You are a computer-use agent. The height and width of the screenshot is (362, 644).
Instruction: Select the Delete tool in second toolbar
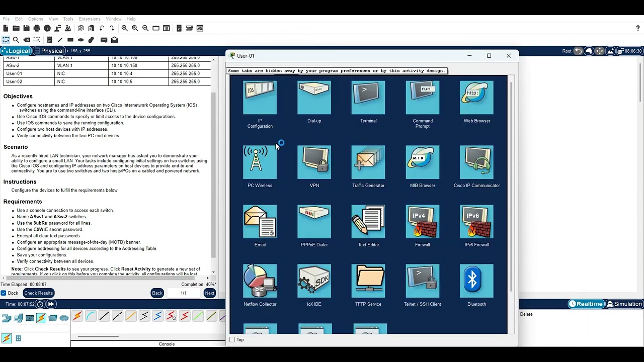27,40
